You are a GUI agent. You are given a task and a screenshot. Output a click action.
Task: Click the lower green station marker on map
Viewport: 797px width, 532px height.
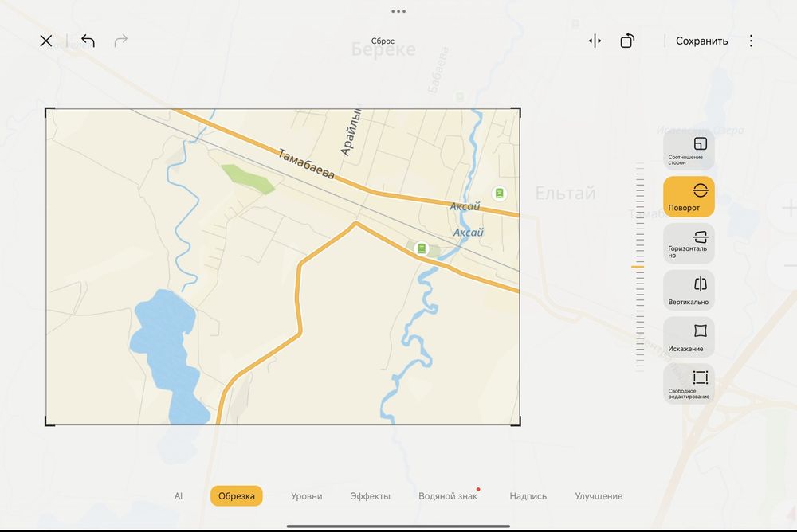(x=422, y=248)
